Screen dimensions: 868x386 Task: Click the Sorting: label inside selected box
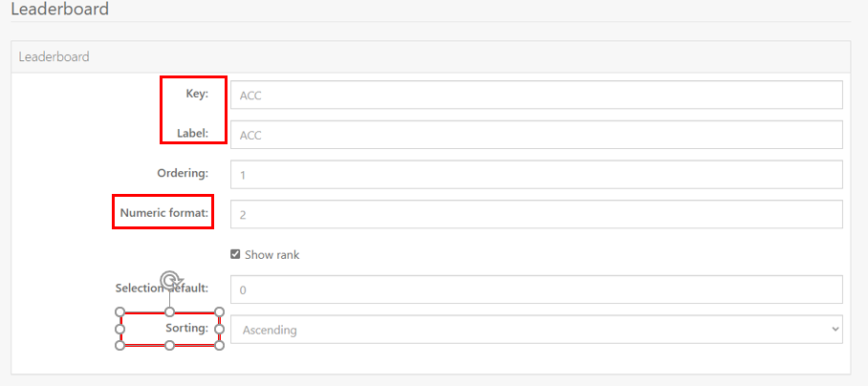[x=187, y=328]
